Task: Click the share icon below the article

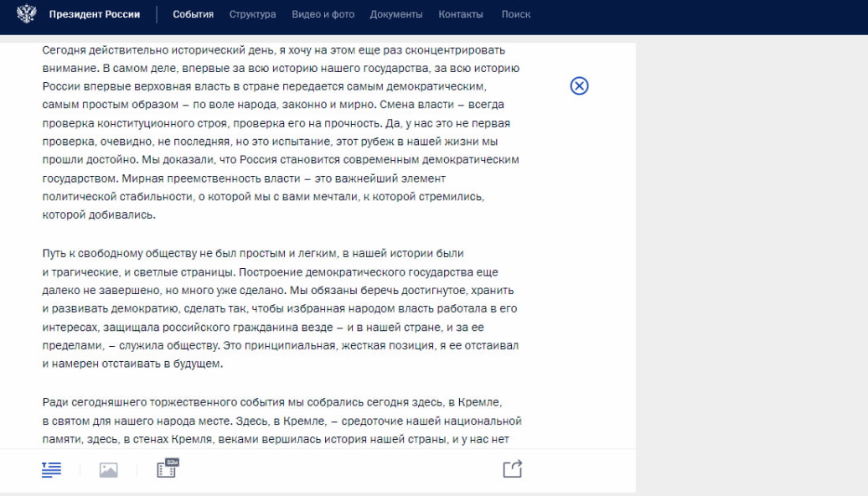Action: coord(512,469)
